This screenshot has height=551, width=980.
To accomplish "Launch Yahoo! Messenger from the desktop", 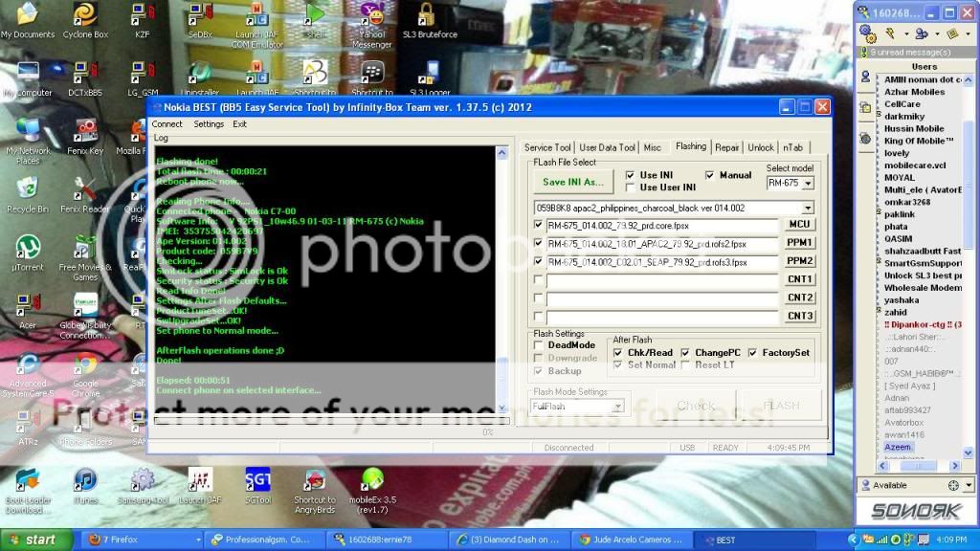I will (371, 16).
